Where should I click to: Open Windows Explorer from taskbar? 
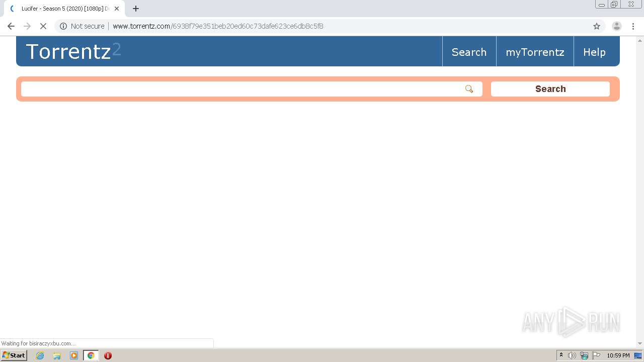tap(57, 355)
